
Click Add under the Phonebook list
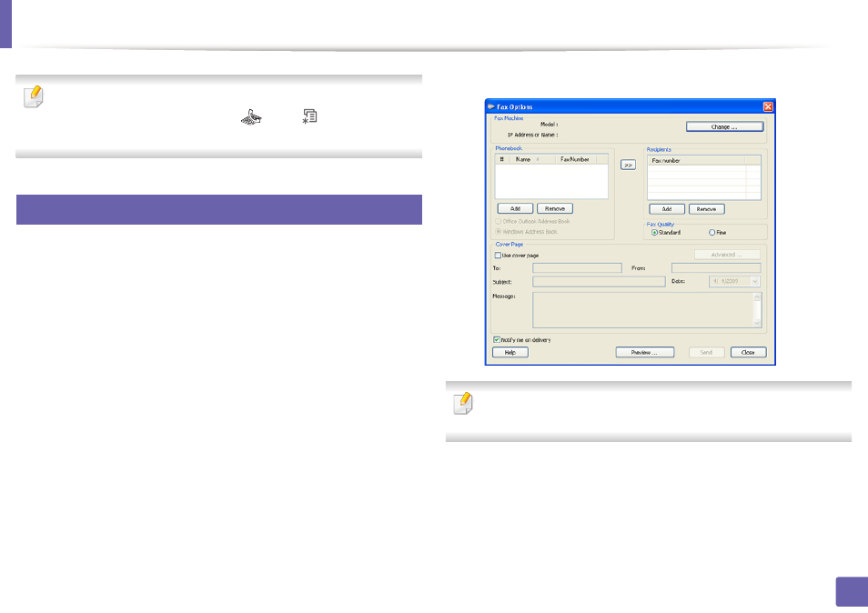point(515,208)
